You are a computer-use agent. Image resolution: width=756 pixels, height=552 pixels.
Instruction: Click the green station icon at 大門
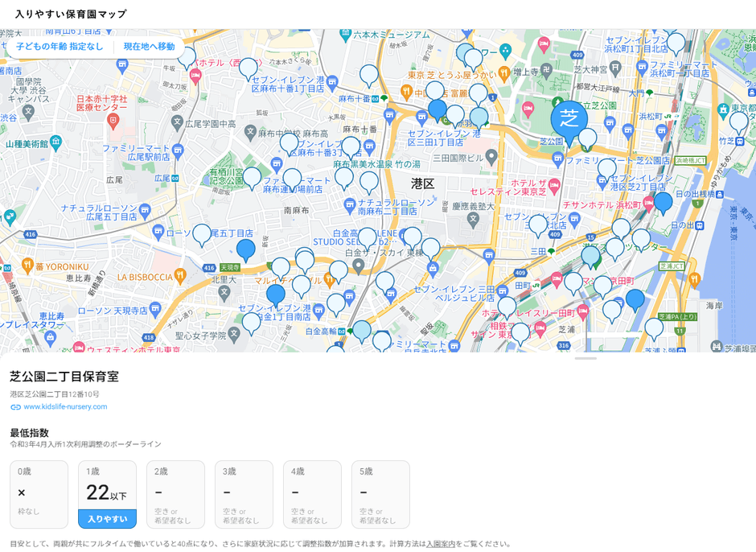coord(649,93)
